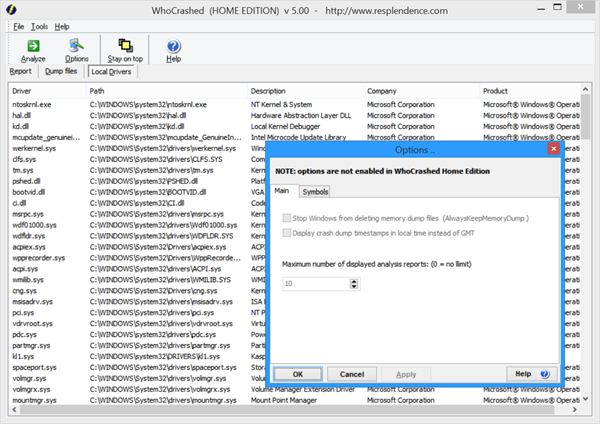Screen dimensions: 600x424
Task: Close the Options dialog with red X
Action: point(553,148)
